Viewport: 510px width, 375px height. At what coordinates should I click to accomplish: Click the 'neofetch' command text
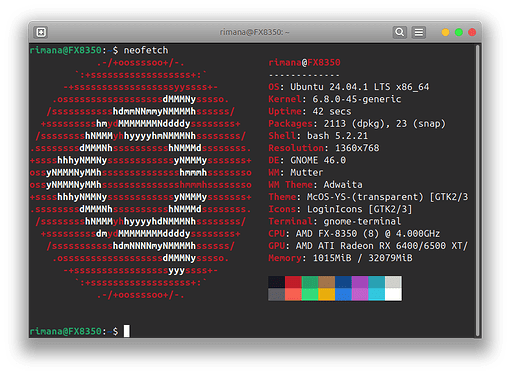[x=146, y=50]
